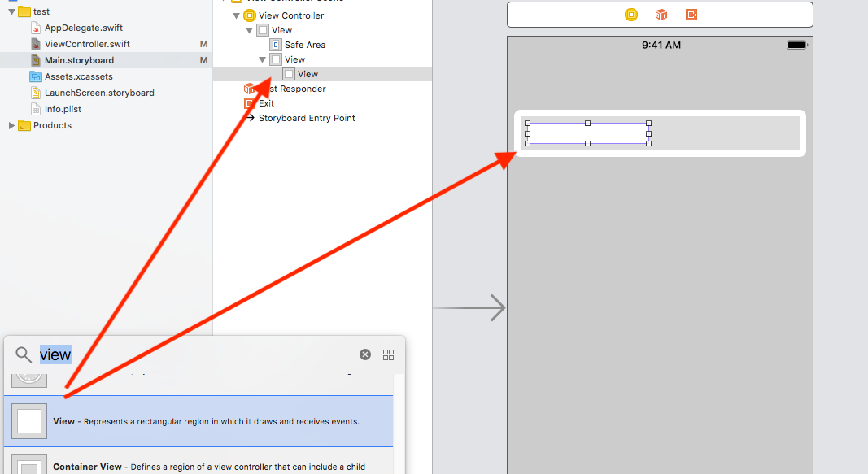Expand the Products folder

pos(11,125)
